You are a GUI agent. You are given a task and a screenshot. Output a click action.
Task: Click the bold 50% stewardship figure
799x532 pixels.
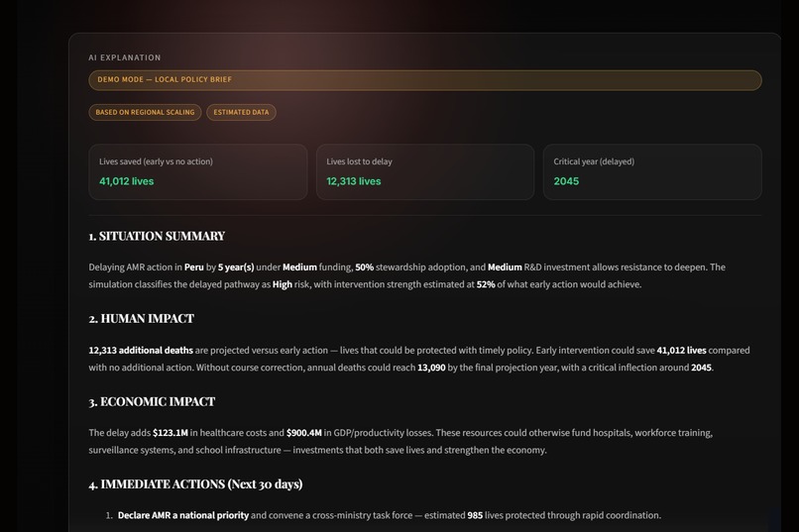(365, 267)
